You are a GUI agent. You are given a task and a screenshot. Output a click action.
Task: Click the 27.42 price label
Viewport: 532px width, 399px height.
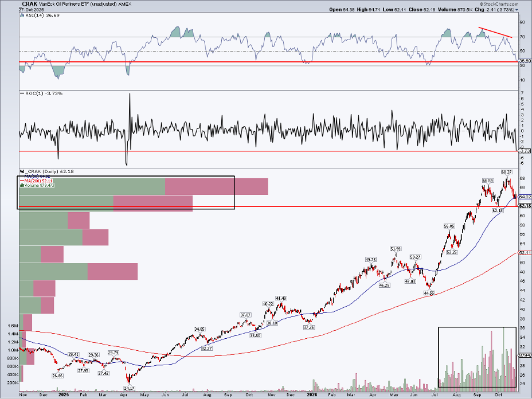coord(104,374)
